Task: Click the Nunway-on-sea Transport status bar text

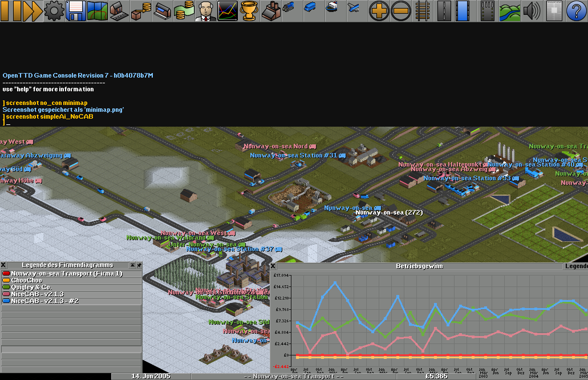Action: 294,376
